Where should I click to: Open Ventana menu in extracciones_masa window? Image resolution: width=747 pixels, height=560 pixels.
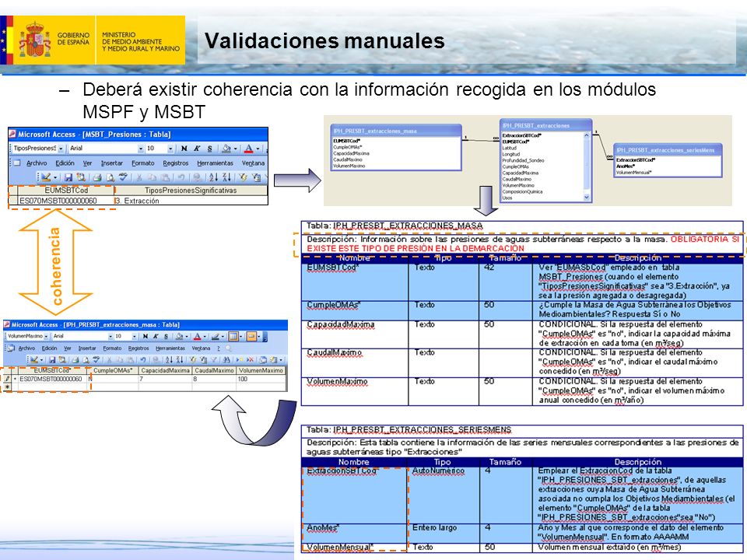click(201, 348)
